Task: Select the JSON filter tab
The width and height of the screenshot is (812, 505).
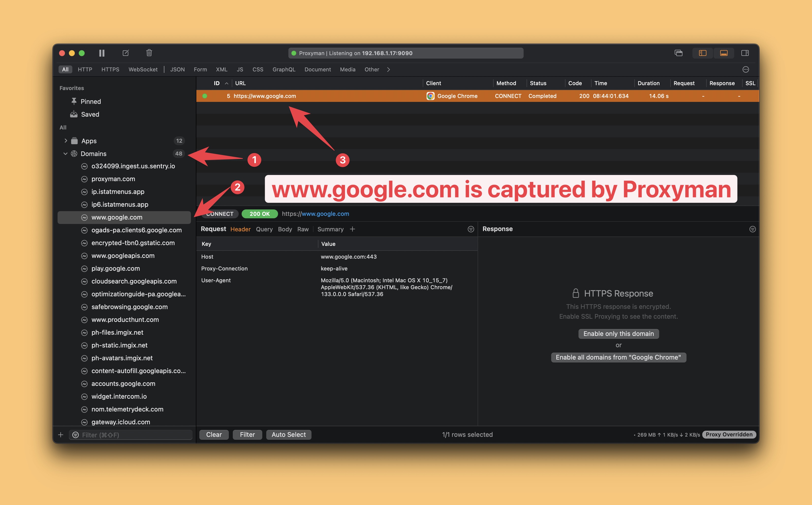Action: pos(177,69)
